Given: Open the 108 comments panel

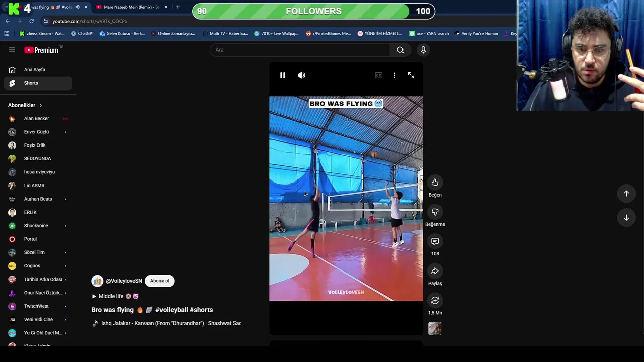Looking at the screenshot, I should click(435, 241).
